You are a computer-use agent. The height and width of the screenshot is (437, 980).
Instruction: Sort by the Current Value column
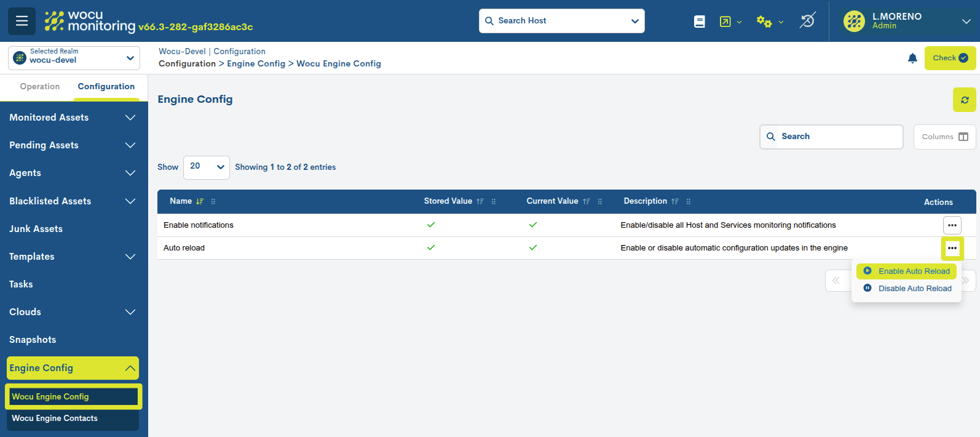click(586, 202)
